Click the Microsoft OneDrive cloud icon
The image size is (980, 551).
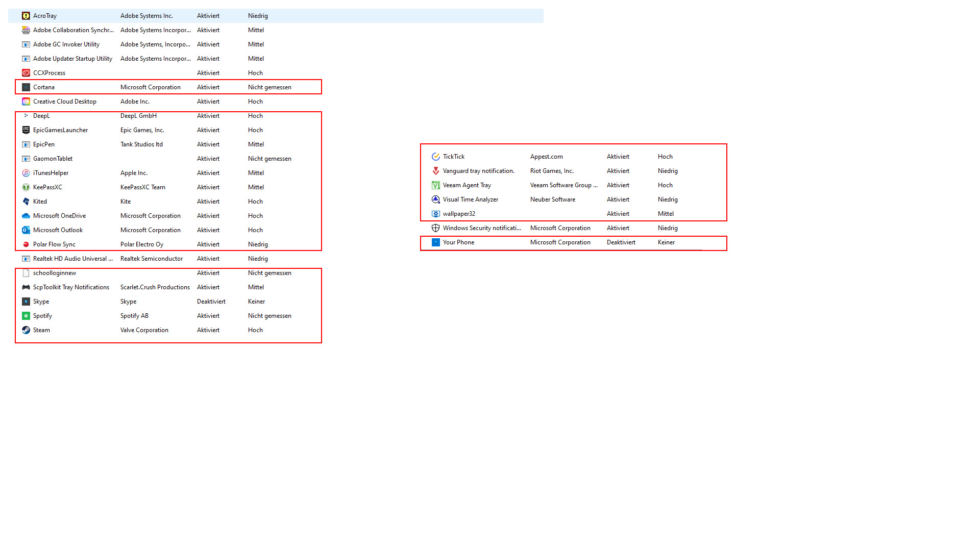click(x=26, y=216)
